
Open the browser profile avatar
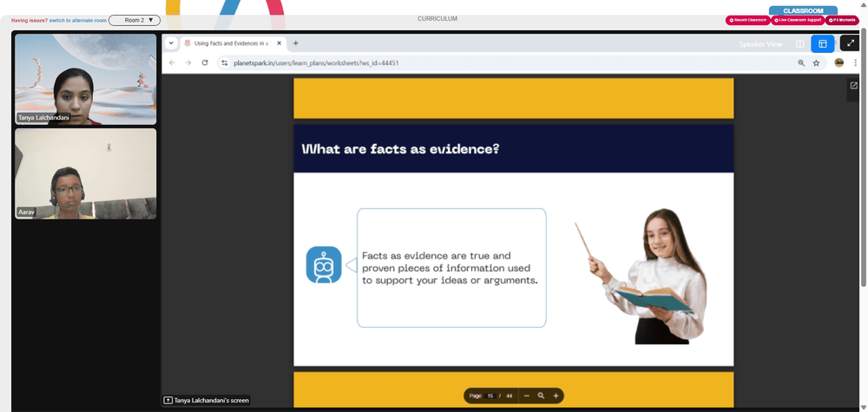pos(839,63)
